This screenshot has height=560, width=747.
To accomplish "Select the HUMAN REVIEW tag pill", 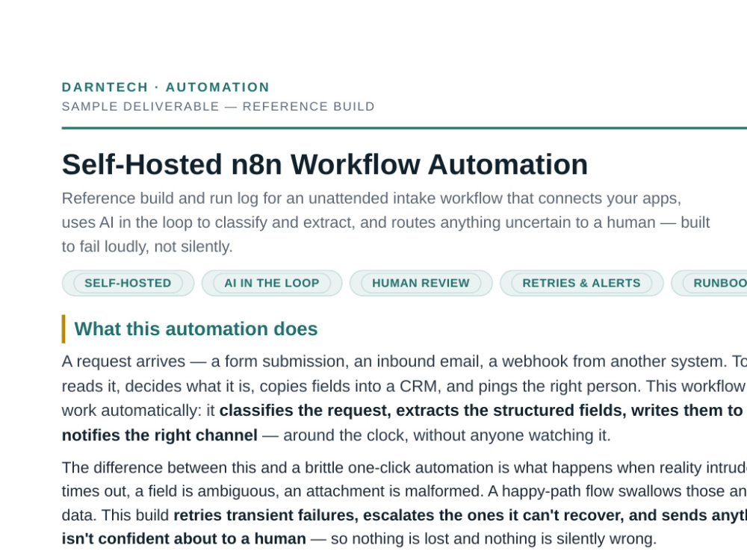I will tap(421, 283).
